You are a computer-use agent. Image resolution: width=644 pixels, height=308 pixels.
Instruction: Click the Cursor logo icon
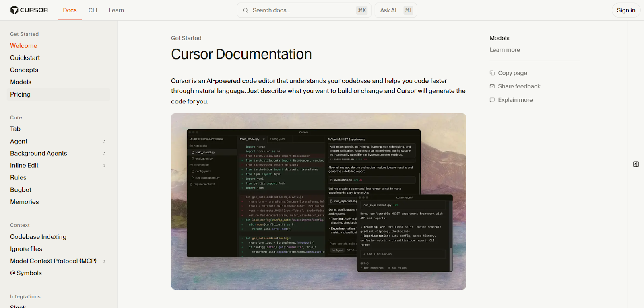(14, 10)
